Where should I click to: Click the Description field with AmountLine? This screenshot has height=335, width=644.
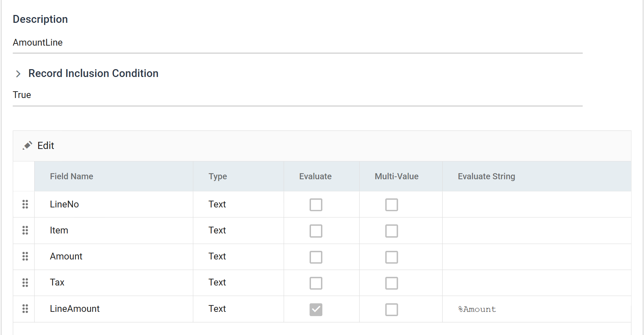[297, 43]
